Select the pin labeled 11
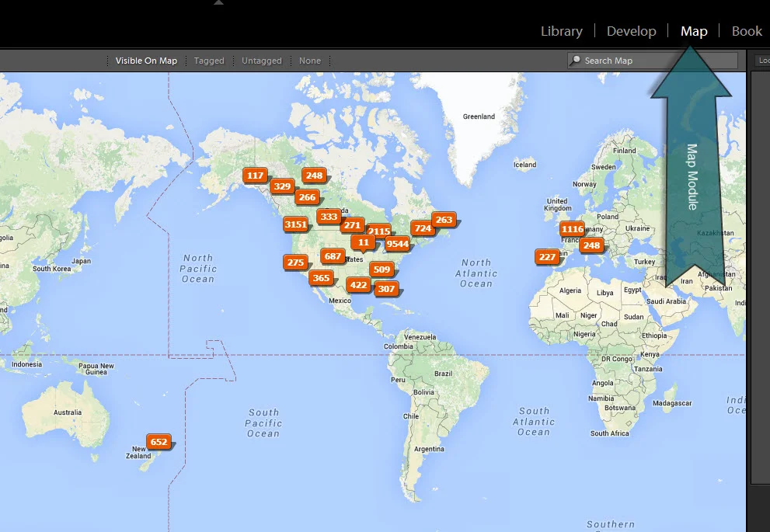This screenshot has height=532, width=770. coord(364,242)
